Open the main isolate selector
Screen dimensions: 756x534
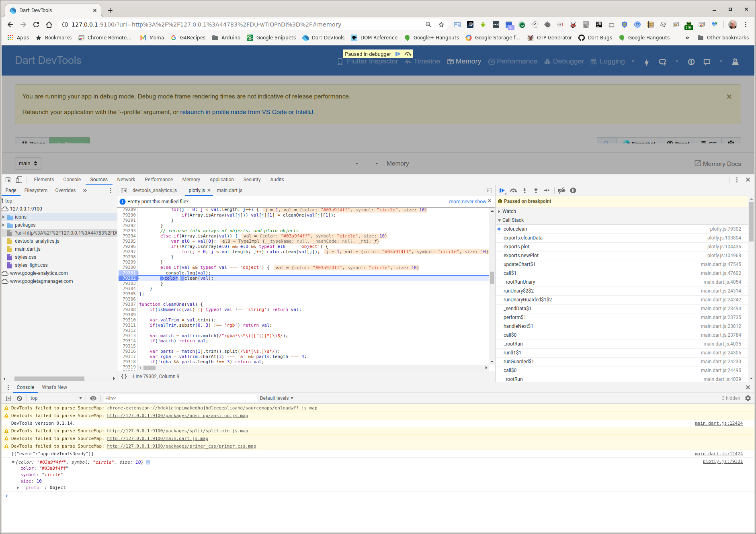28,164
